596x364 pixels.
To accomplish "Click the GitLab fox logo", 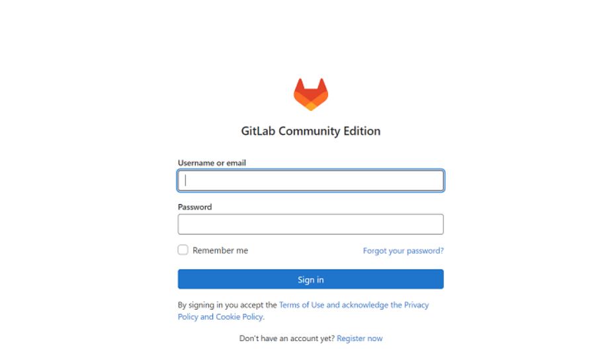I will tap(310, 94).
